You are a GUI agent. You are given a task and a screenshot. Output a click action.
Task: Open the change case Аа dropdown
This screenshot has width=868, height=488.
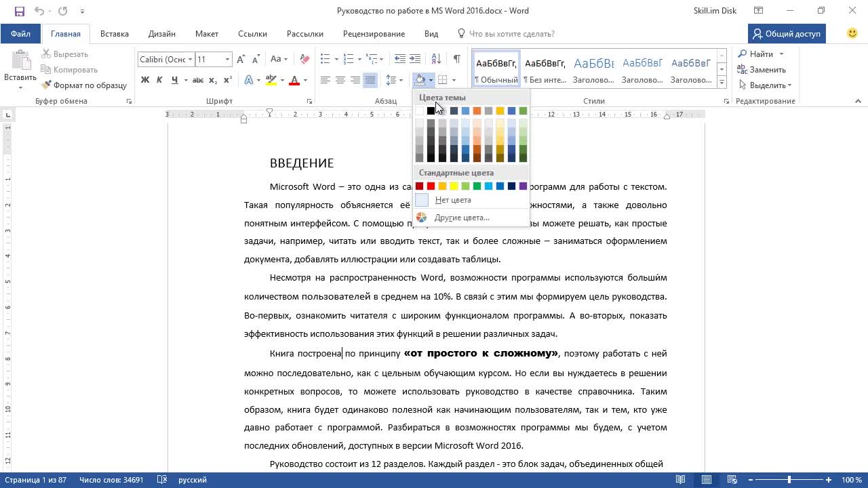click(279, 60)
